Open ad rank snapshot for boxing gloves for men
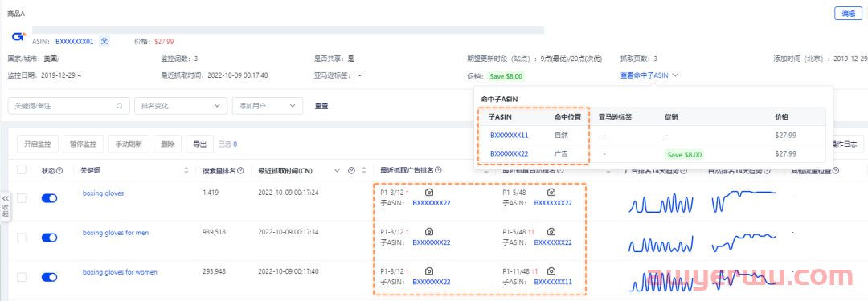Viewport: 868px width, 301px height. click(429, 232)
